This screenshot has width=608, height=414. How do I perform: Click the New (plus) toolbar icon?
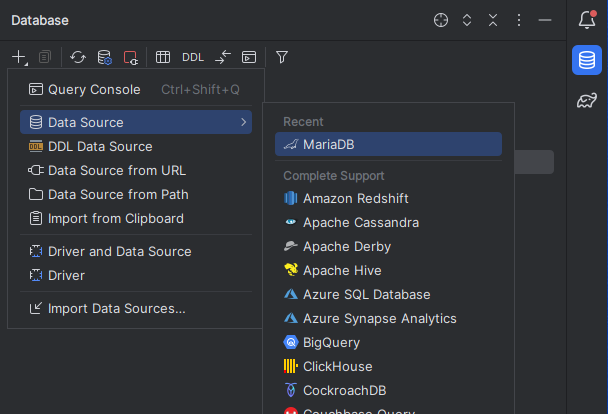pyautogui.click(x=19, y=57)
